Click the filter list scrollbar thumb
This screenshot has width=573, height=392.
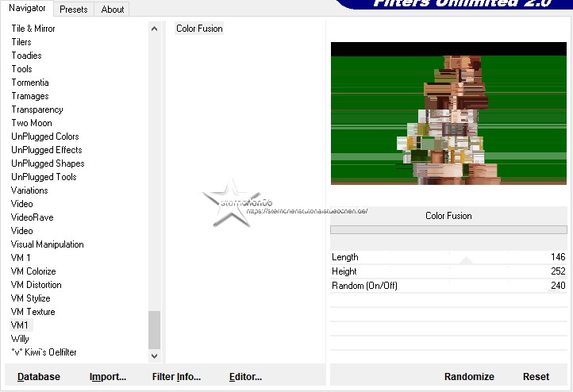(x=154, y=330)
